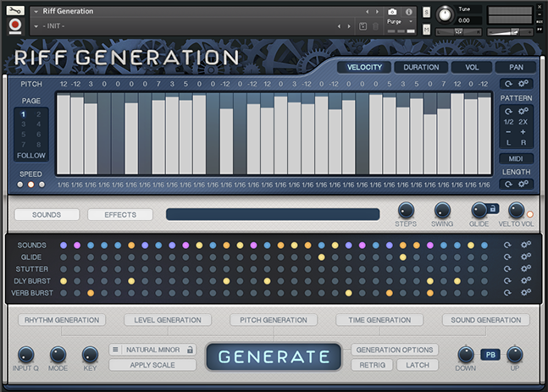Click the red record-style instrument icon
Image resolution: width=548 pixels, height=392 pixels.
(14, 25)
